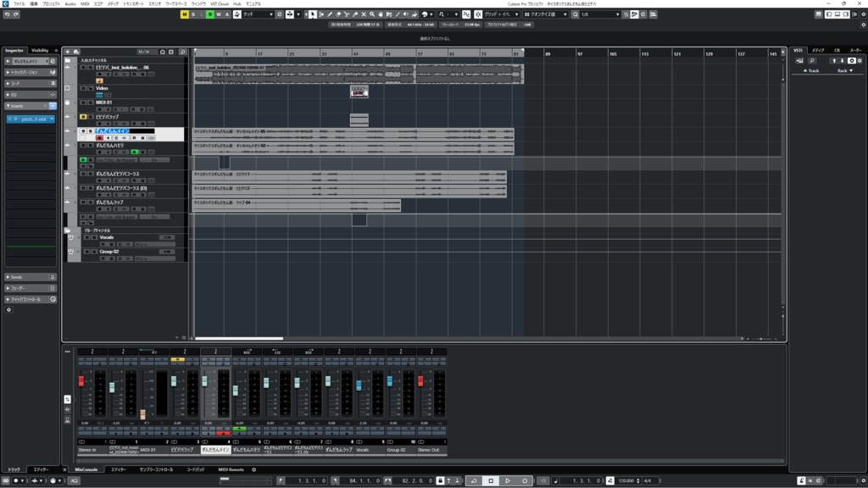Select ずんだもんラップ channel in MixConsole
This screenshot has width=868, height=488.
click(x=339, y=451)
